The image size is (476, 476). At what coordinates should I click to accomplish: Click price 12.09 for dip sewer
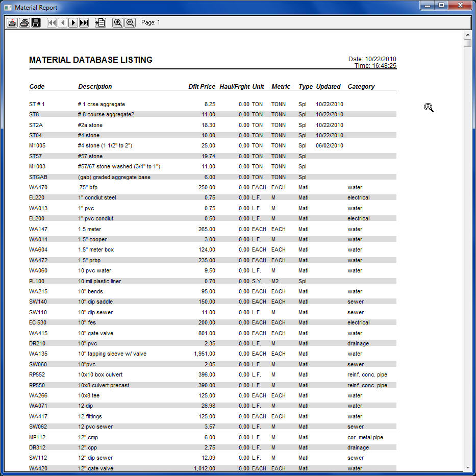208,458
